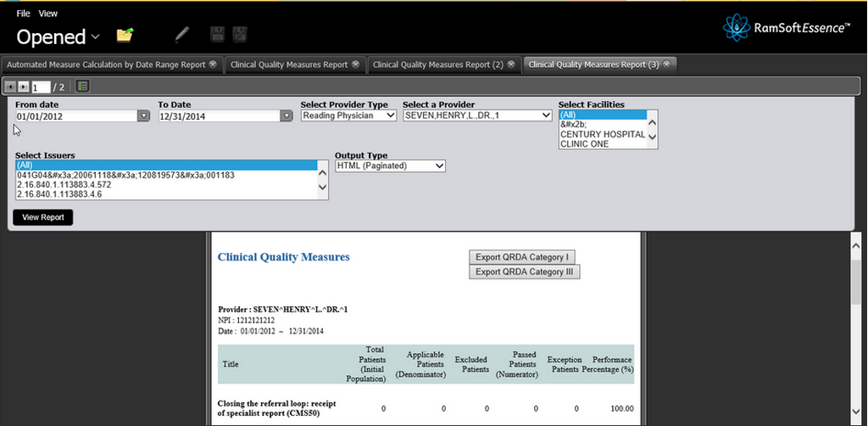
Task: Toggle the green document map icon
Action: (82, 86)
